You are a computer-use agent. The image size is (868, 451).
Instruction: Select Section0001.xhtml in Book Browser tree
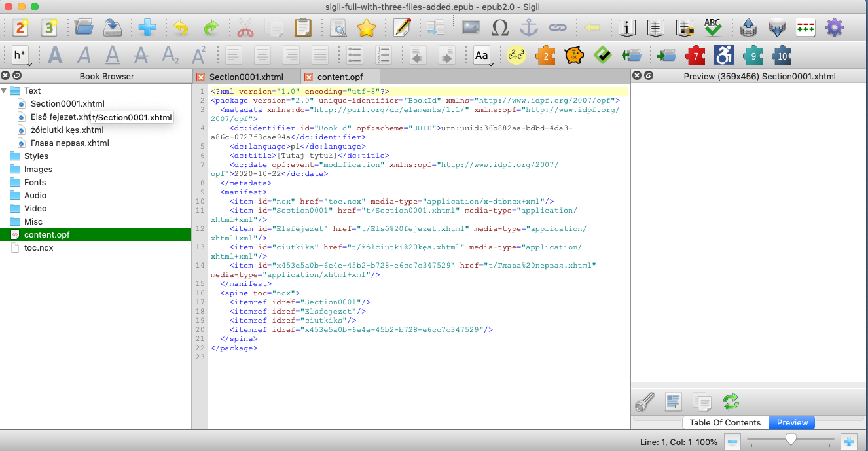coord(67,103)
